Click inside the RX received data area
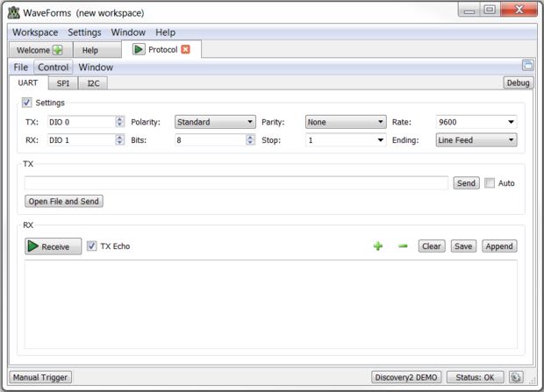This screenshot has height=392, width=544. (x=271, y=304)
